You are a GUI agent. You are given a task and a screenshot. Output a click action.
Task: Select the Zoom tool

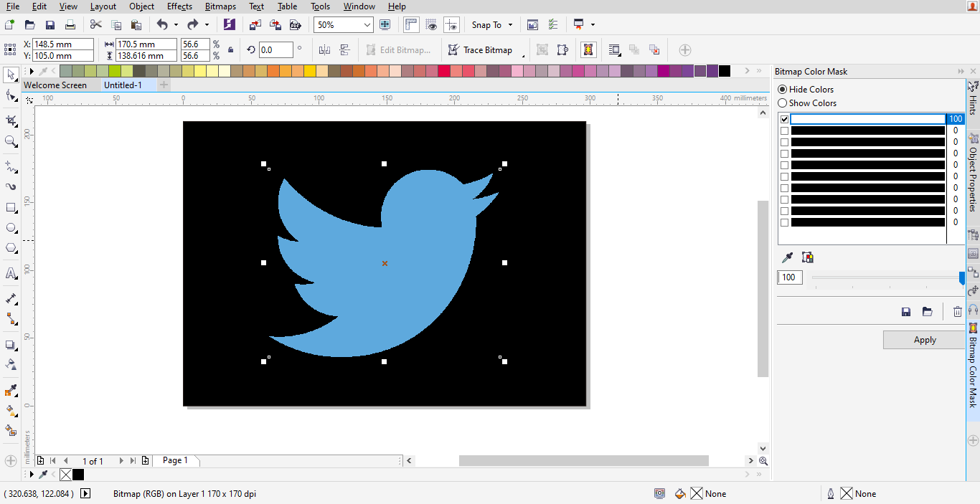11,141
